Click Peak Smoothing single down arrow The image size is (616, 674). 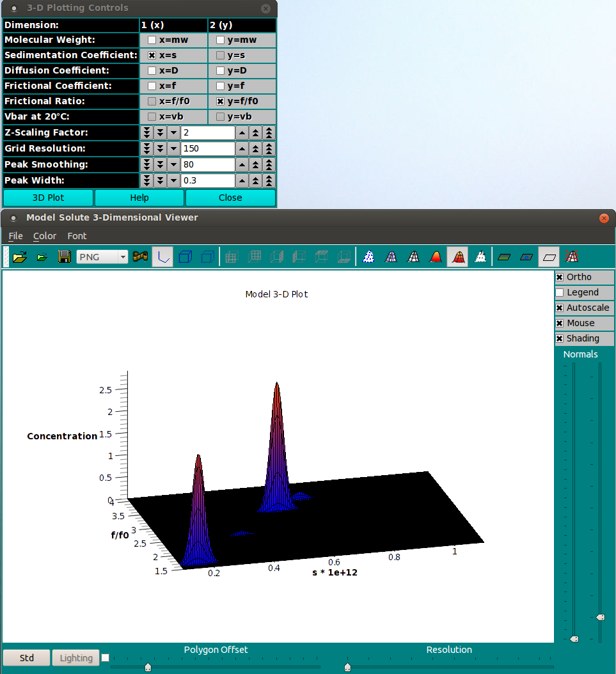pyautogui.click(x=173, y=164)
